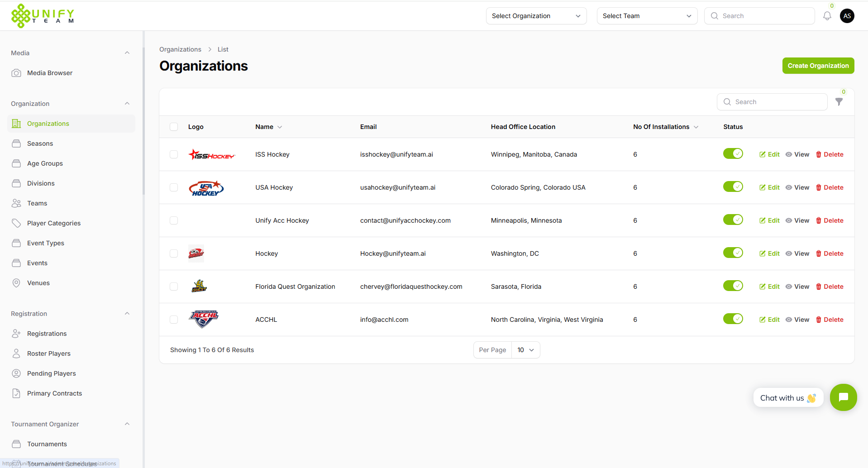Toggle USA Hockey status switch
This screenshot has height=468, width=868.
(x=733, y=186)
